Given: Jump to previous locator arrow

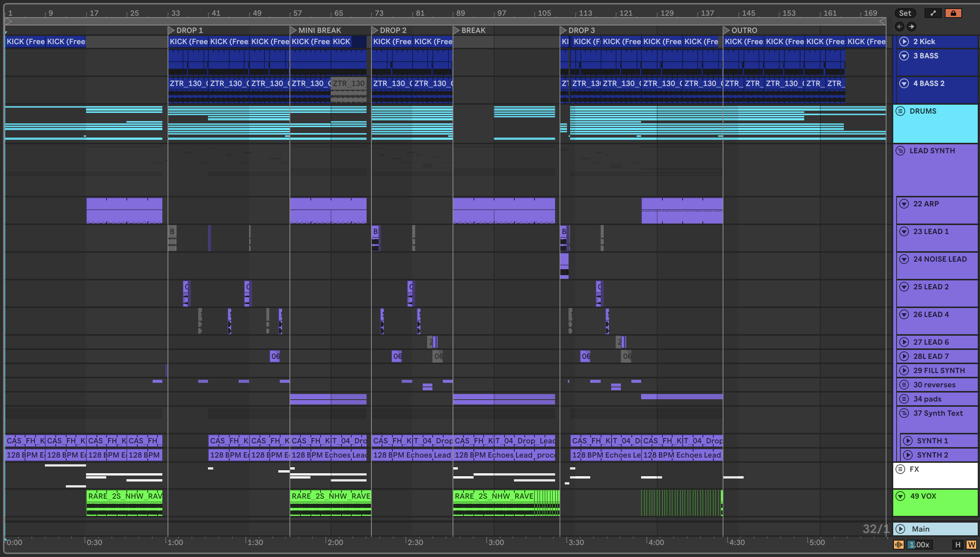Looking at the screenshot, I should point(900,27).
